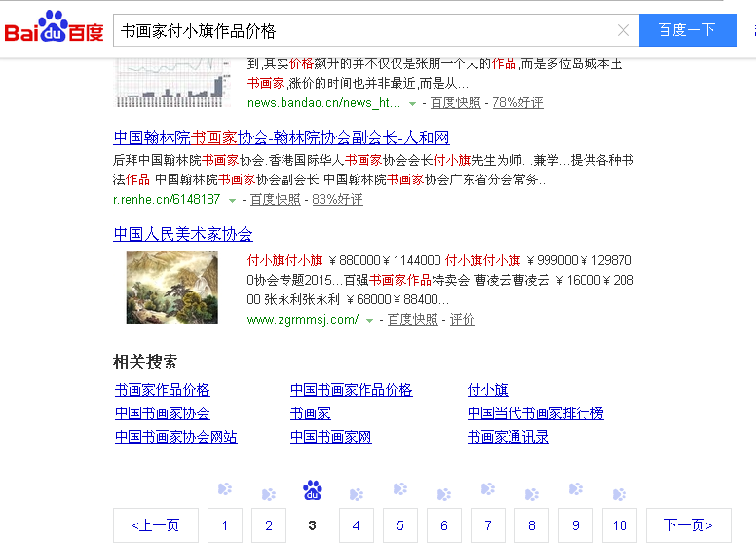This screenshot has height=543, width=756.
Task: Open the stock chart thumbnail of bandao result
Action: pyautogui.click(x=172, y=83)
